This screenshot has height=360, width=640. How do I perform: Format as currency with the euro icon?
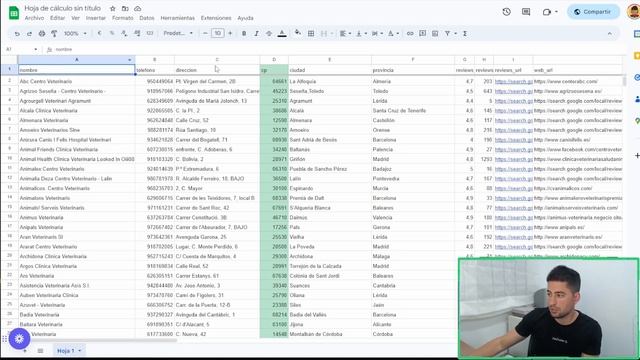click(x=99, y=33)
